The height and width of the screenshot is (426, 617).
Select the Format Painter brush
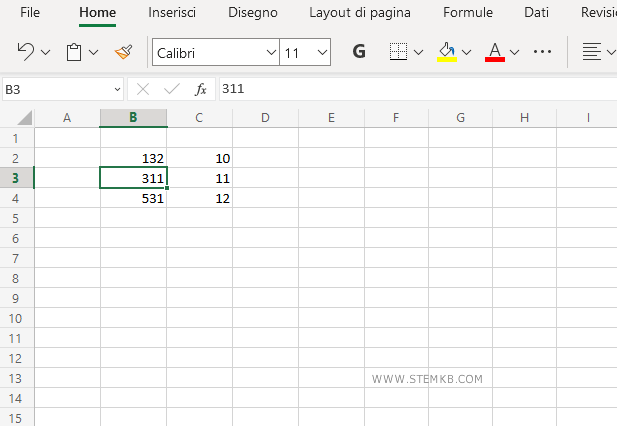(123, 52)
